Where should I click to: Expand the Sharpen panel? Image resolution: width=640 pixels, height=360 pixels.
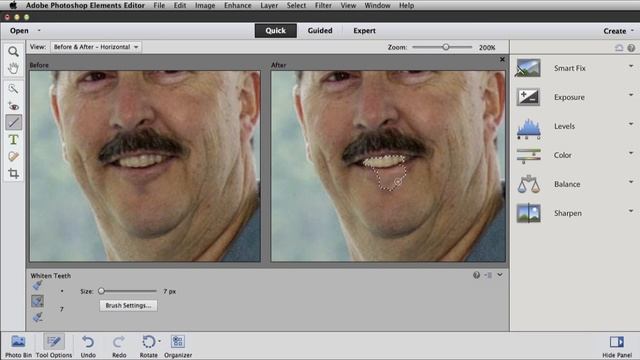pos(631,211)
